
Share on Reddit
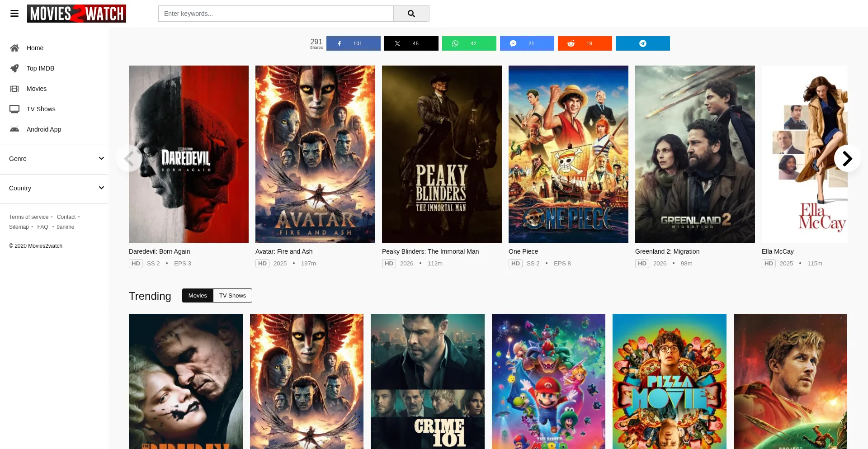tap(585, 43)
